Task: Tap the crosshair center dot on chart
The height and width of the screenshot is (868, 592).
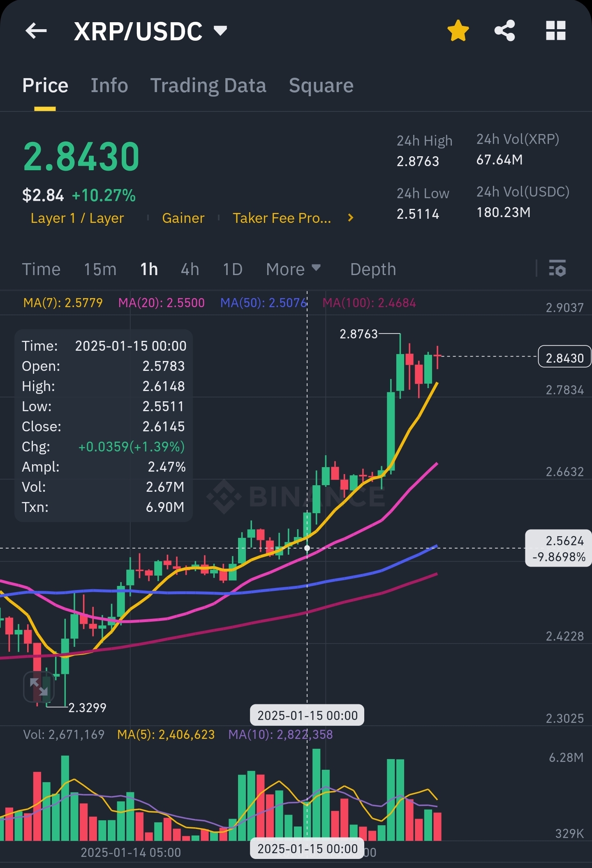Action: pos(307,548)
